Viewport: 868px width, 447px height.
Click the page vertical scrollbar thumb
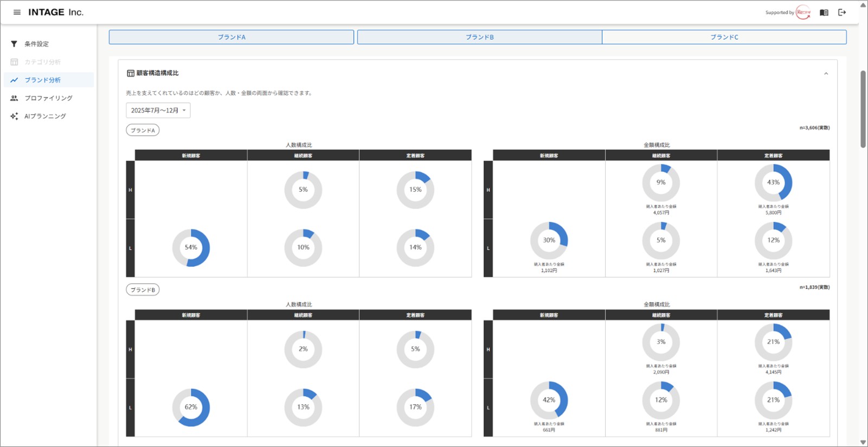[x=863, y=108]
